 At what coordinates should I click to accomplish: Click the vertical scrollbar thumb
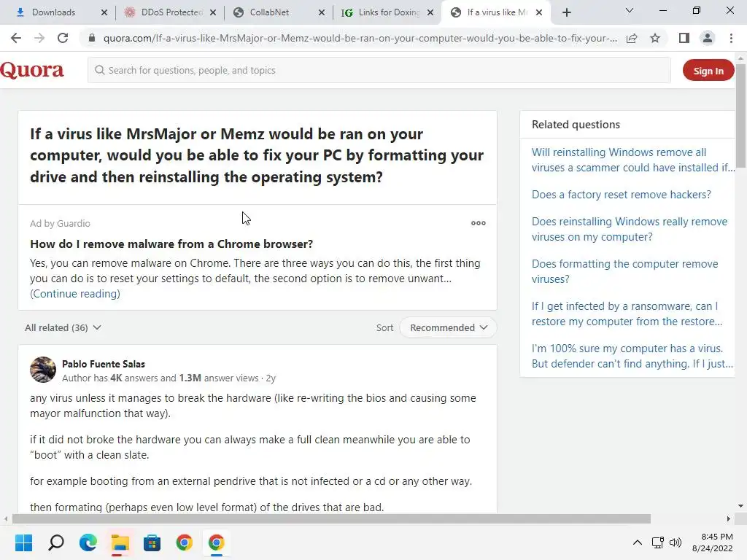point(740,114)
